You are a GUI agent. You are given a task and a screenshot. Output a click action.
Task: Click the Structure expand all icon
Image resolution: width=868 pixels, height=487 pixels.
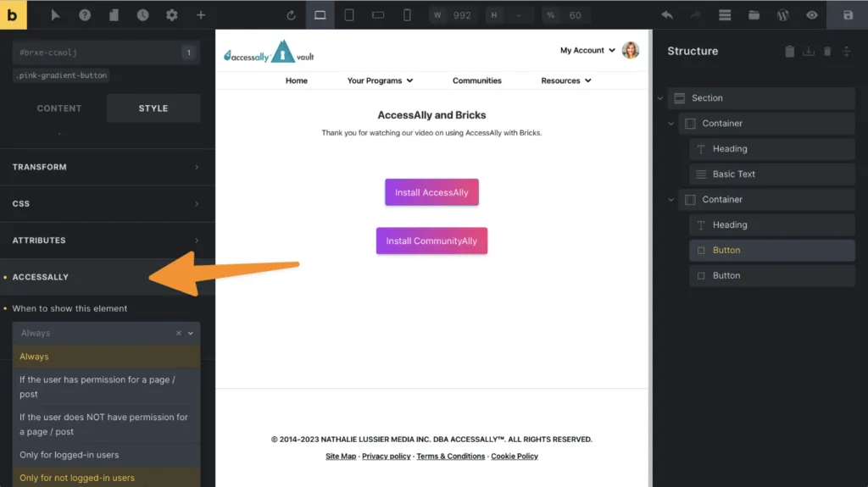tap(847, 52)
